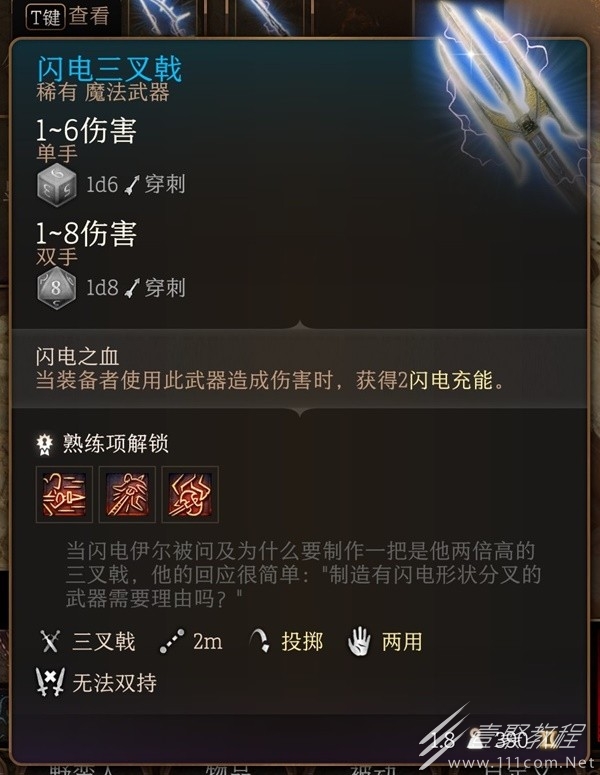Click the 1~8伤害 two-handed damage heading
Screen dimensions: 600x775
click(86, 233)
